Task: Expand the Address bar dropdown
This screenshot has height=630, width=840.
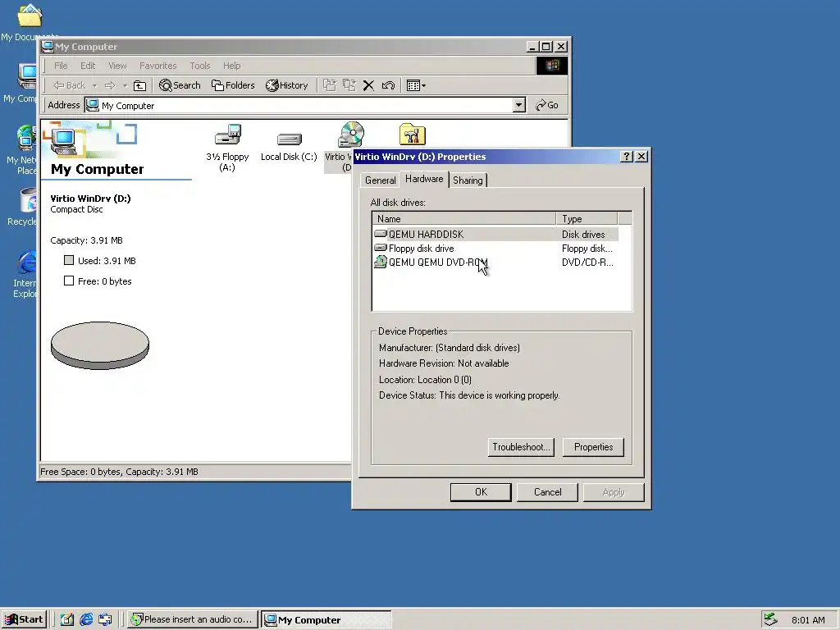Action: [518, 105]
